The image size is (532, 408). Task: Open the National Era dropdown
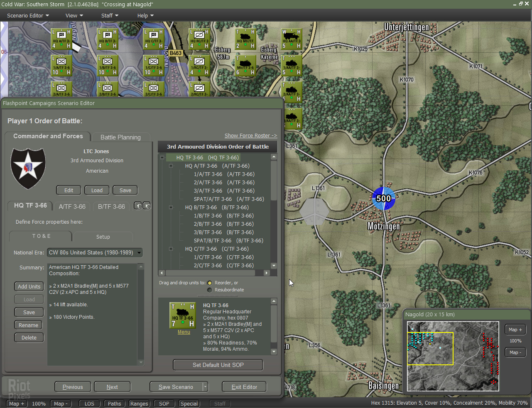coord(95,253)
